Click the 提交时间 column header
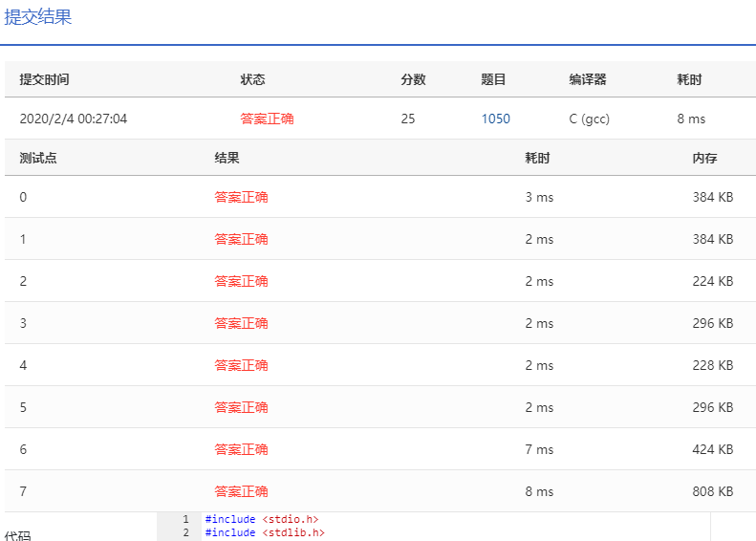The image size is (756, 541). pos(44,79)
